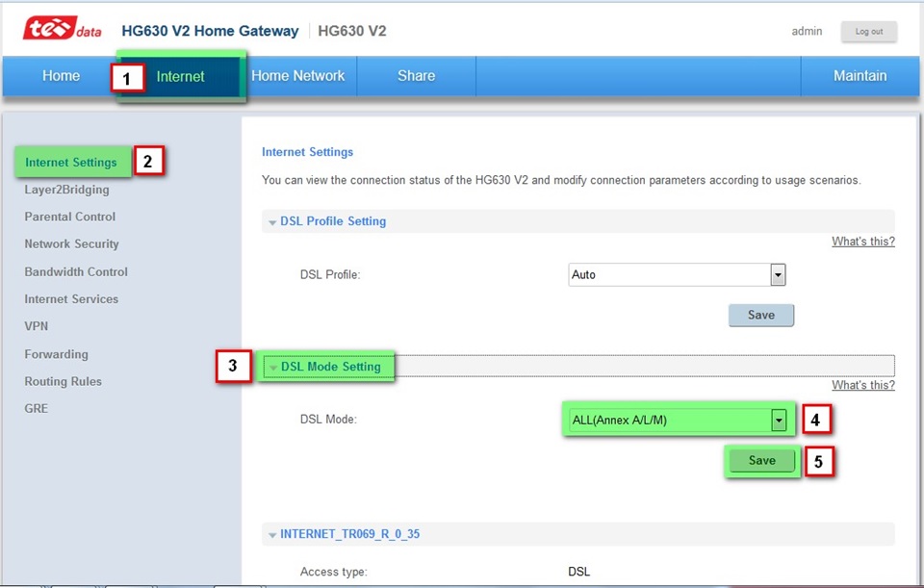Click the Log out button
Viewport: 924px width, 588px height.
pyautogui.click(x=868, y=32)
